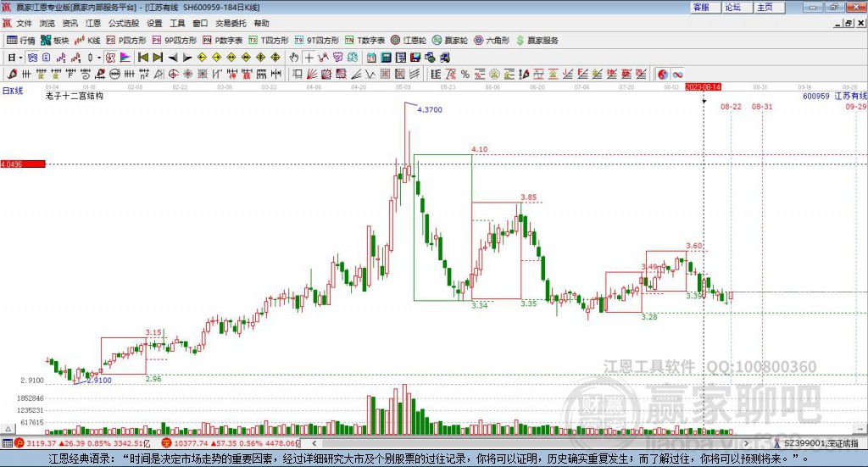
Task: Expand the bottom-left up-arrow panel button
Action: coord(8,429)
